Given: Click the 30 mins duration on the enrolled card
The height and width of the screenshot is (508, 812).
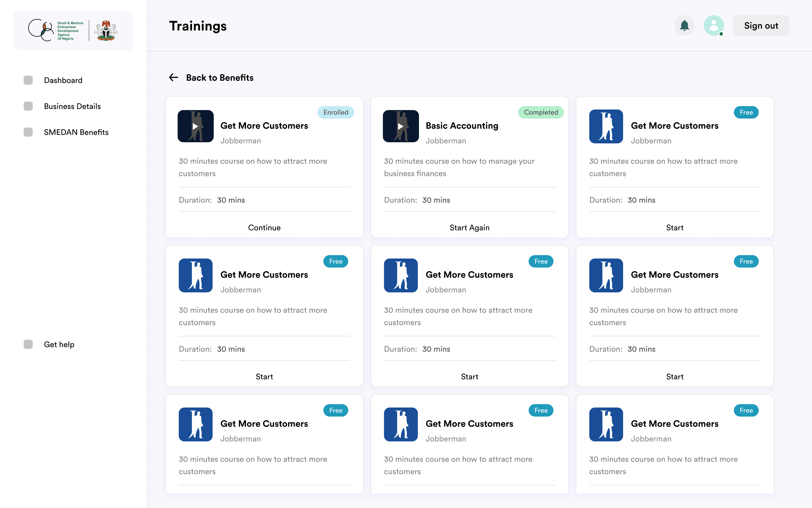Looking at the screenshot, I should tap(231, 200).
